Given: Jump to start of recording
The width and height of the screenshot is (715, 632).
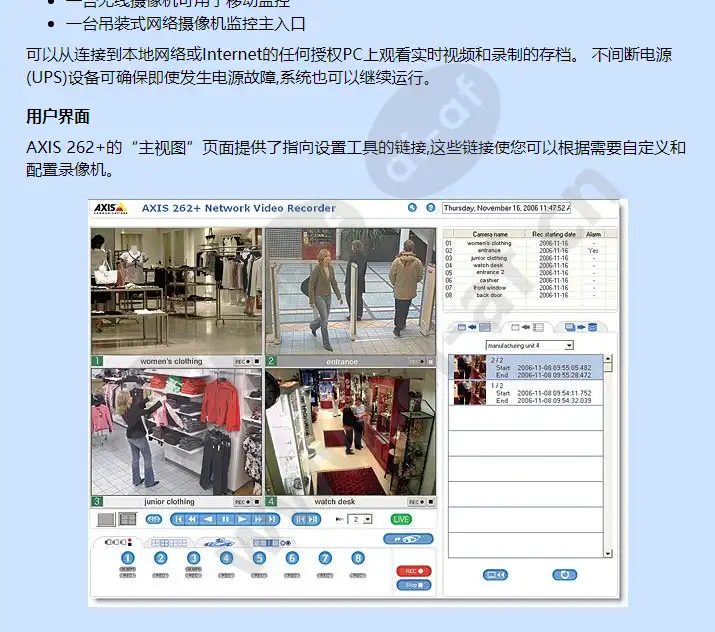Looking at the screenshot, I should 178,519.
